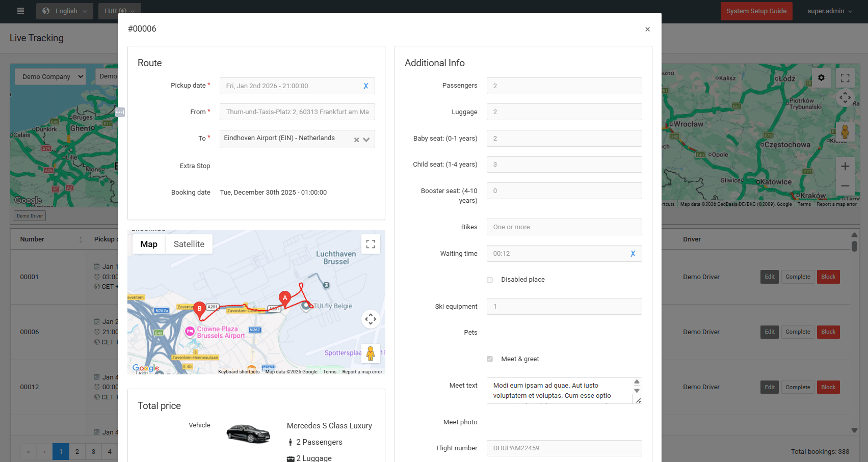Image resolution: width=868 pixels, height=462 pixels.
Task: Open the super.admin user menu
Action: click(829, 11)
